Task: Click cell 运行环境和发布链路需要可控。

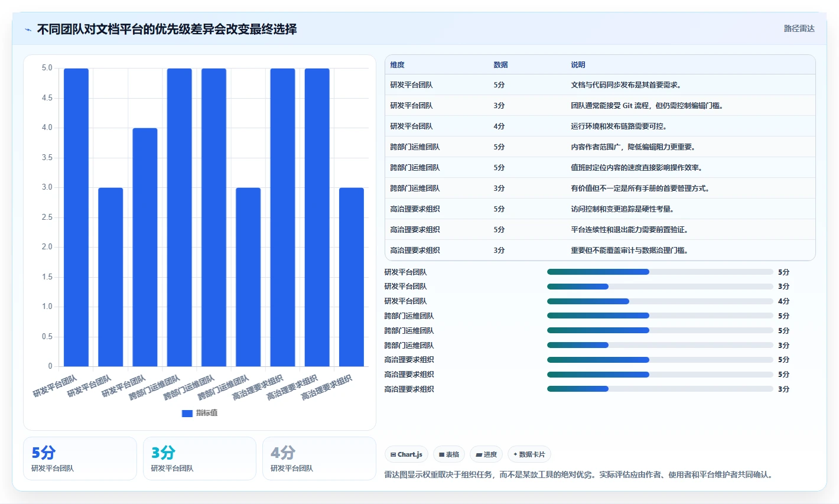Action: [619, 126]
